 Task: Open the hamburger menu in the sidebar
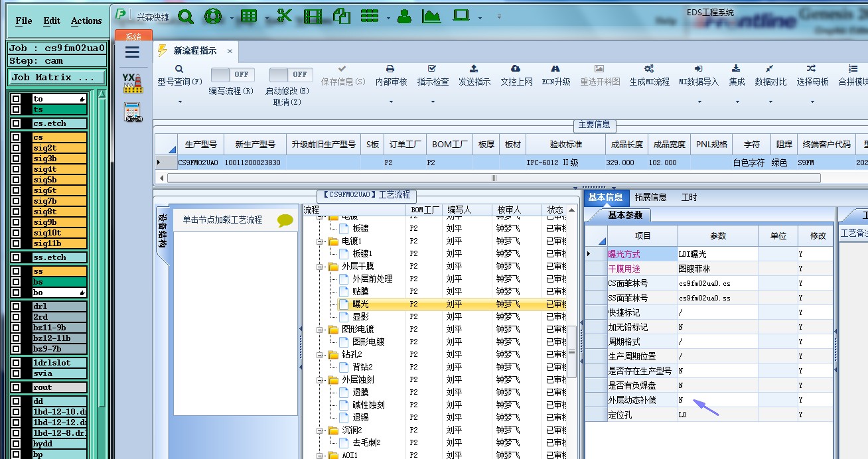click(x=132, y=52)
